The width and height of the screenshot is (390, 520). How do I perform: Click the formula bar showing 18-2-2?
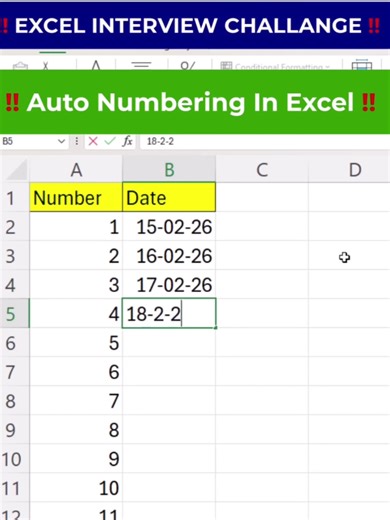pos(265,141)
